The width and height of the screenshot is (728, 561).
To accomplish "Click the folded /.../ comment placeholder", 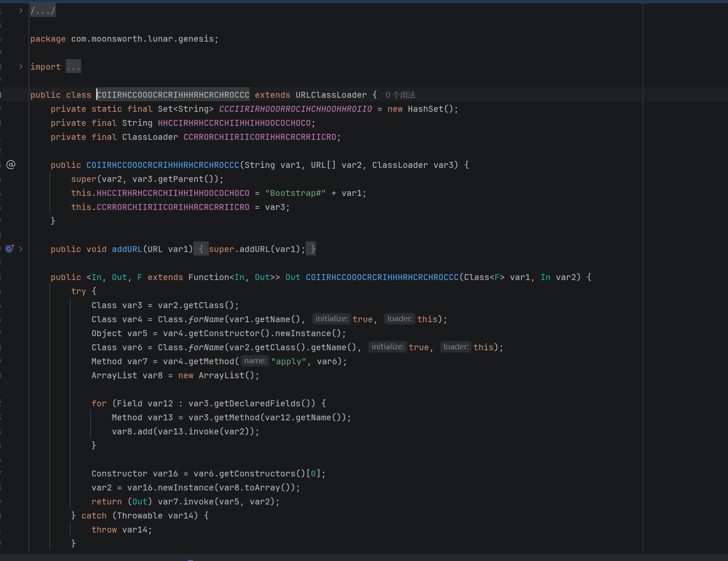I will 43,11.
